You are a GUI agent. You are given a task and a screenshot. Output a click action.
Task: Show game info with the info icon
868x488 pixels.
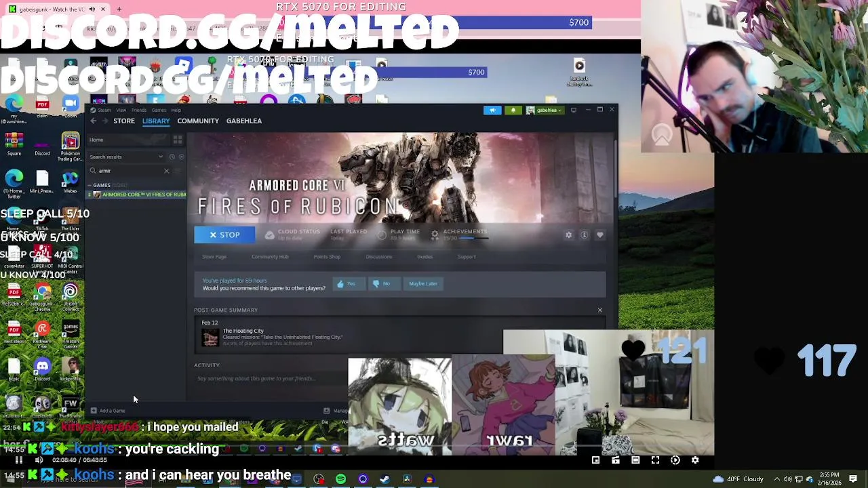[585, 235]
